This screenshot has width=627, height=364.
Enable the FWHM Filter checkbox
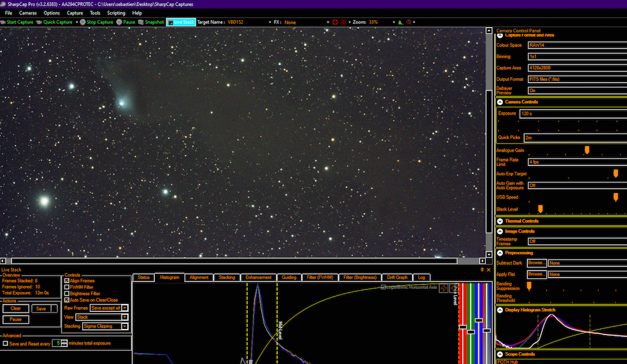point(67,287)
